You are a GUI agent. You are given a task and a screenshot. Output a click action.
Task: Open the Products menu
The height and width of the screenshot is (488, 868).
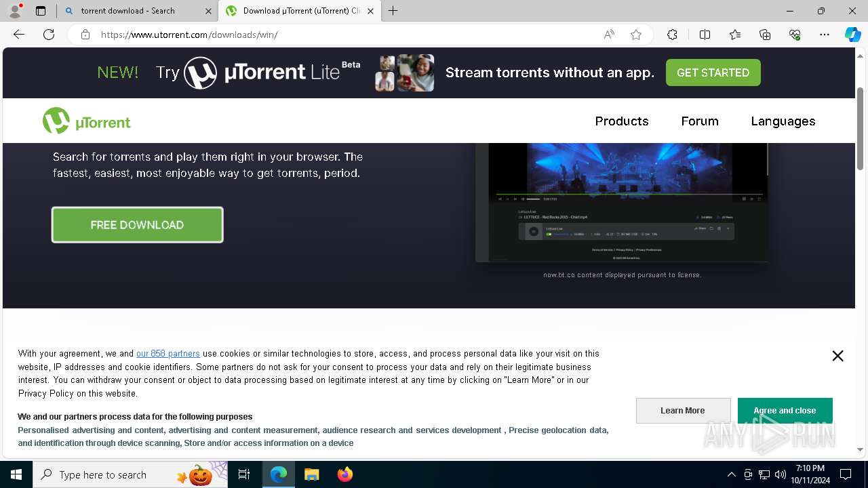click(x=622, y=121)
